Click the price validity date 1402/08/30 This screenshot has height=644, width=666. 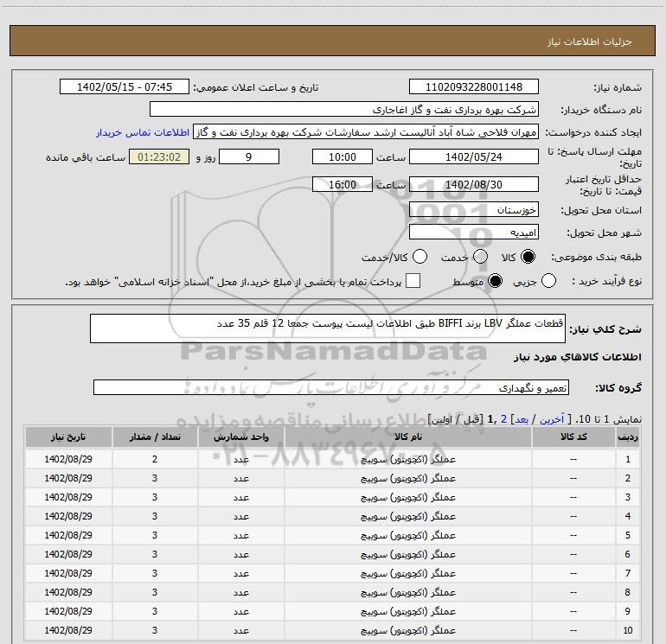click(474, 184)
